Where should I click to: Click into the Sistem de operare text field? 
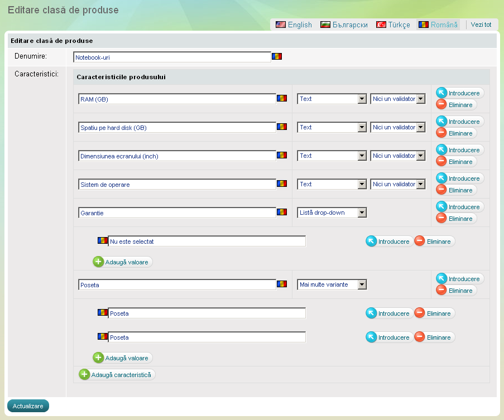click(x=177, y=184)
